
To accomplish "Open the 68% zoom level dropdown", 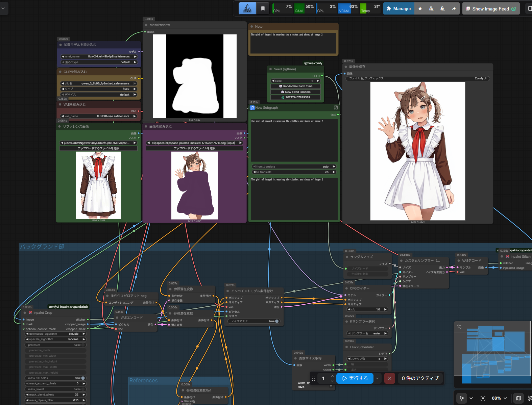I will point(499,398).
